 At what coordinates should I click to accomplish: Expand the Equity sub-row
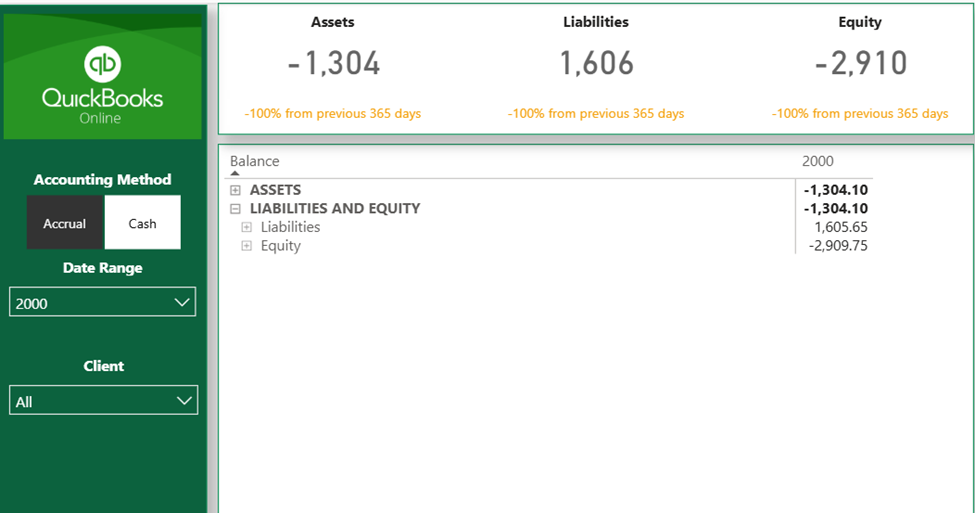click(247, 246)
